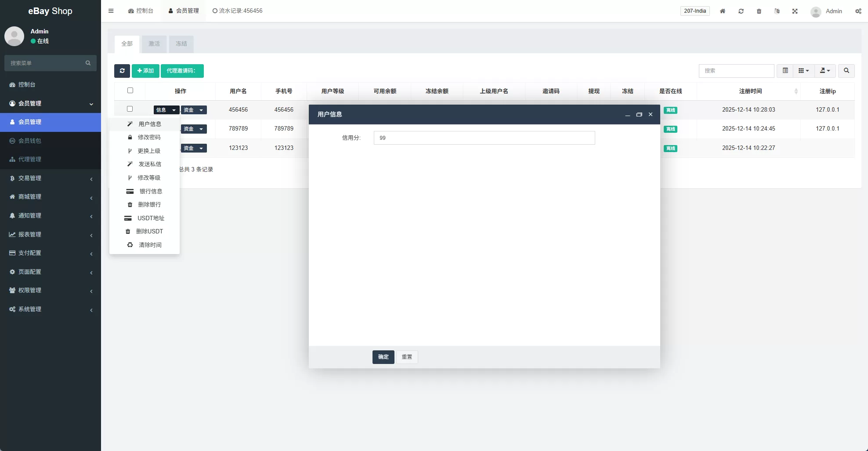
Task: Open the settings gears icon top right
Action: coord(858,11)
